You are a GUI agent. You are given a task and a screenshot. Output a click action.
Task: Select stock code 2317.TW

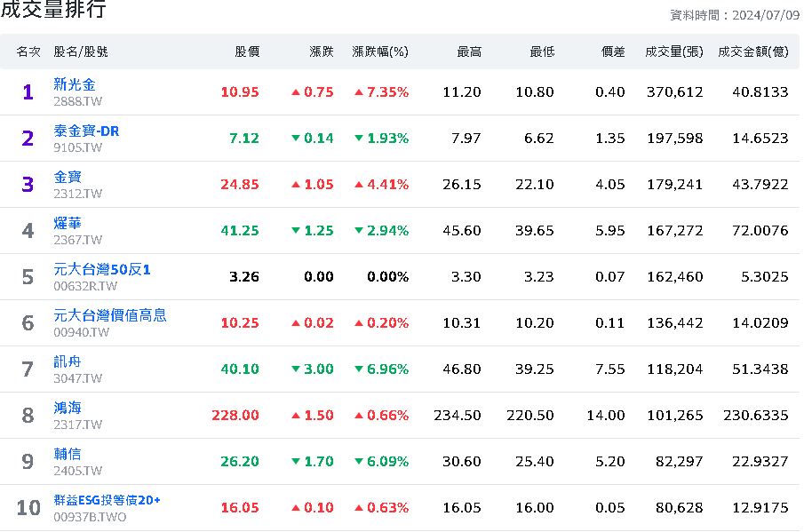pos(77,425)
